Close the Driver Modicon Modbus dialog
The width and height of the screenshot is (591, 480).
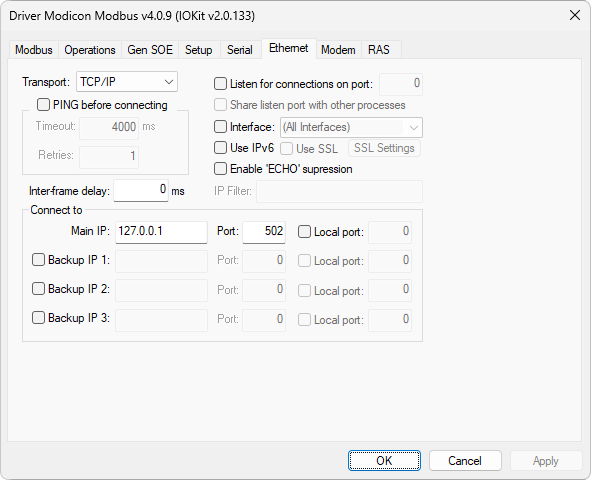(x=575, y=15)
